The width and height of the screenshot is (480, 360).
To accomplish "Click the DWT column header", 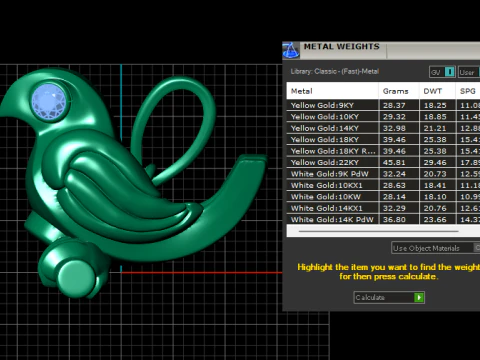I will pos(437,91).
